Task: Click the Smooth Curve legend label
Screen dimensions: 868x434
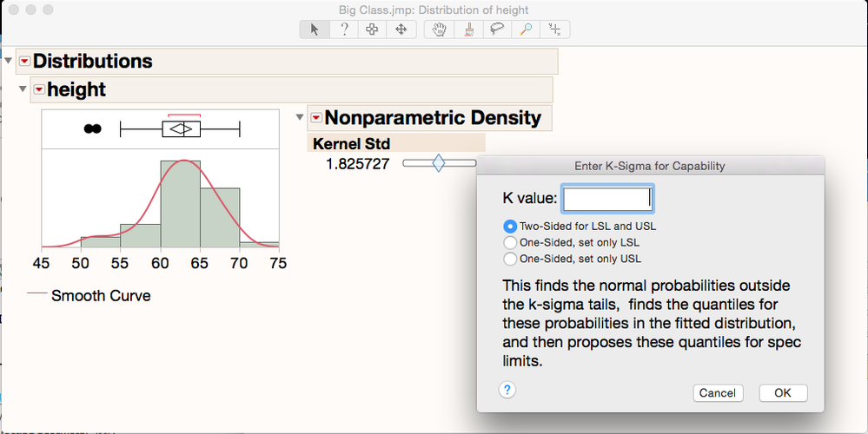Action: [x=101, y=296]
